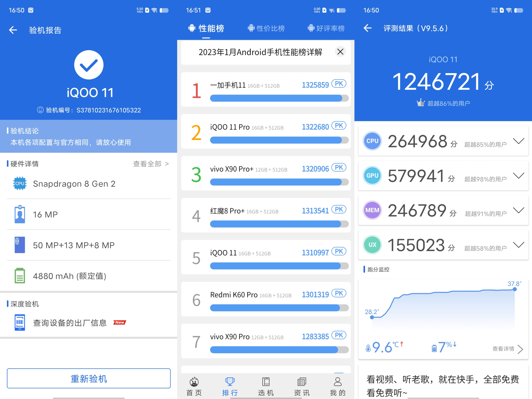Open the 我的 profile tab
This screenshot has height=399, width=532.
tap(338, 386)
